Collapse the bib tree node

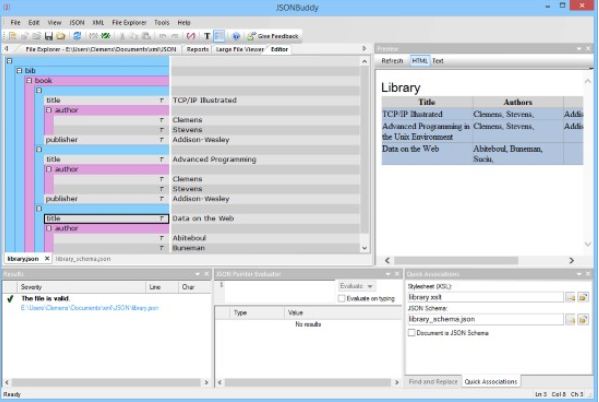pyautogui.click(x=19, y=71)
